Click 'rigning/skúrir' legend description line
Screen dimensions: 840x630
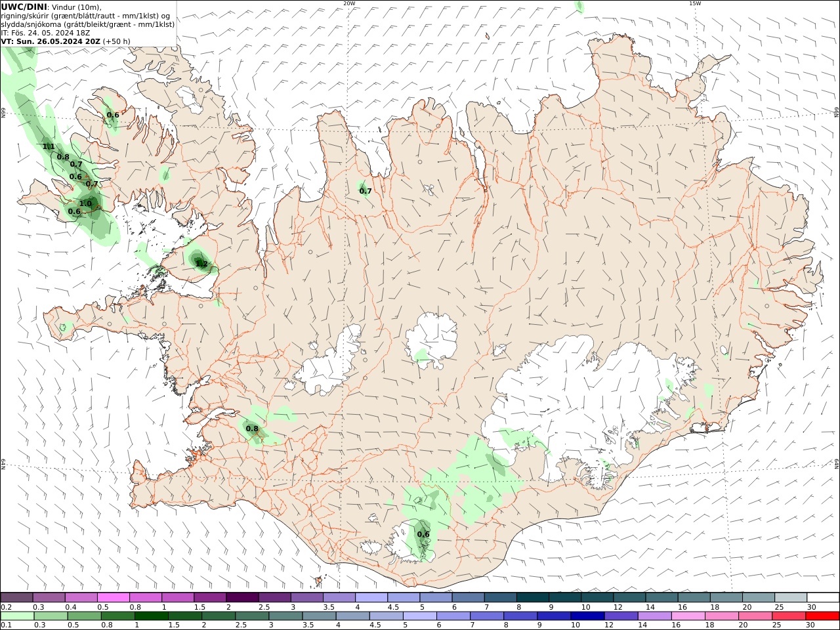[85, 15]
